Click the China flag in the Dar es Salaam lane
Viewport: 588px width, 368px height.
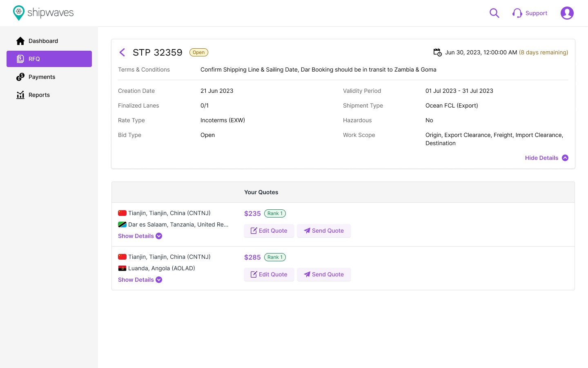coord(122,213)
